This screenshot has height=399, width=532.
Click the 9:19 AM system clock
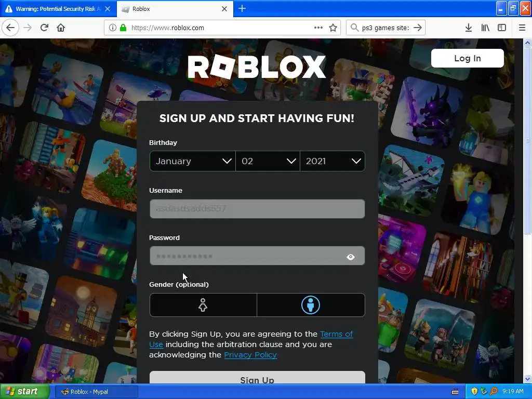pos(513,392)
